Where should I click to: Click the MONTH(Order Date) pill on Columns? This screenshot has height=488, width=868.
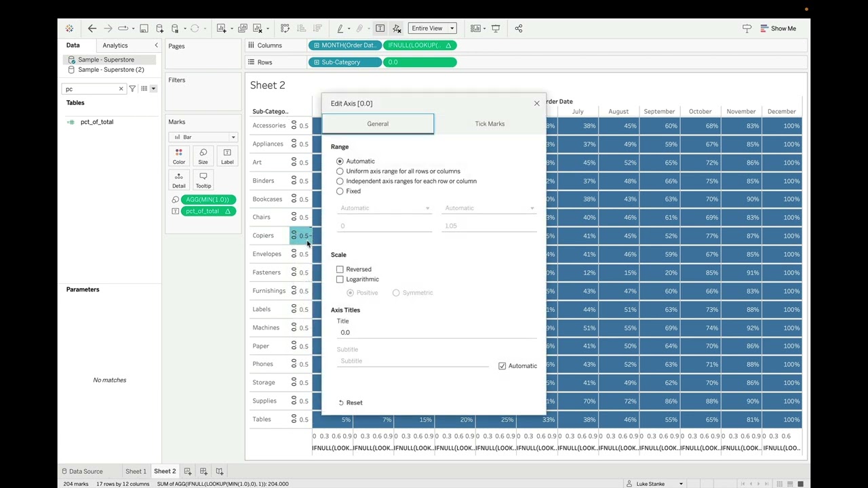[x=344, y=45]
